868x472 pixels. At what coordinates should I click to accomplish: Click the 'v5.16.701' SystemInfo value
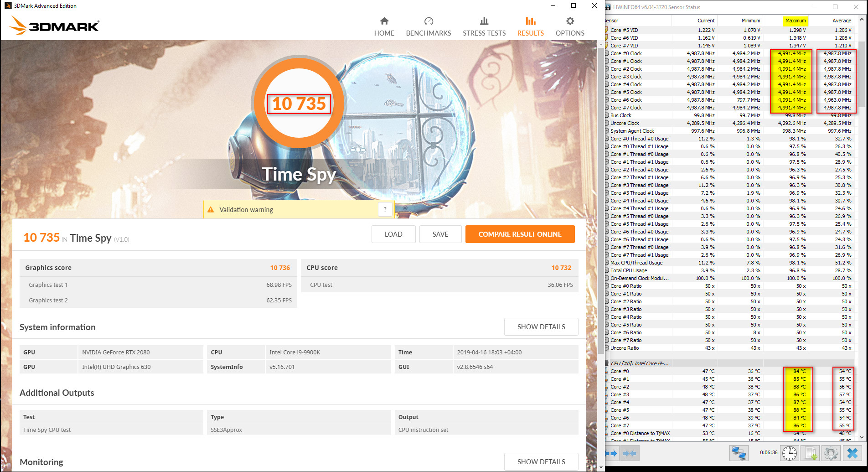pyautogui.click(x=282, y=367)
